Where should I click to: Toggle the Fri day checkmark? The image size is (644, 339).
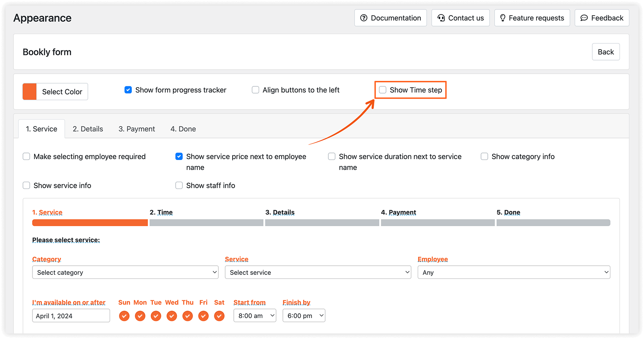click(203, 316)
